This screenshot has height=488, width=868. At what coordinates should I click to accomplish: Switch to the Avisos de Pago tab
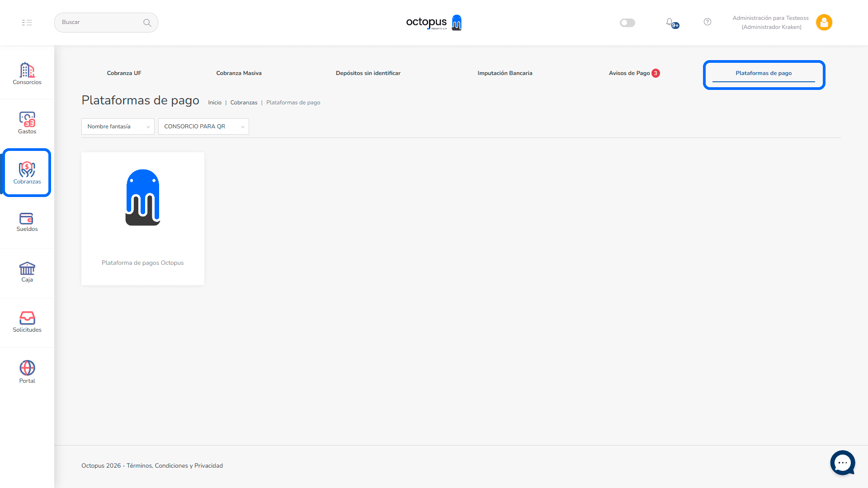pyautogui.click(x=629, y=73)
